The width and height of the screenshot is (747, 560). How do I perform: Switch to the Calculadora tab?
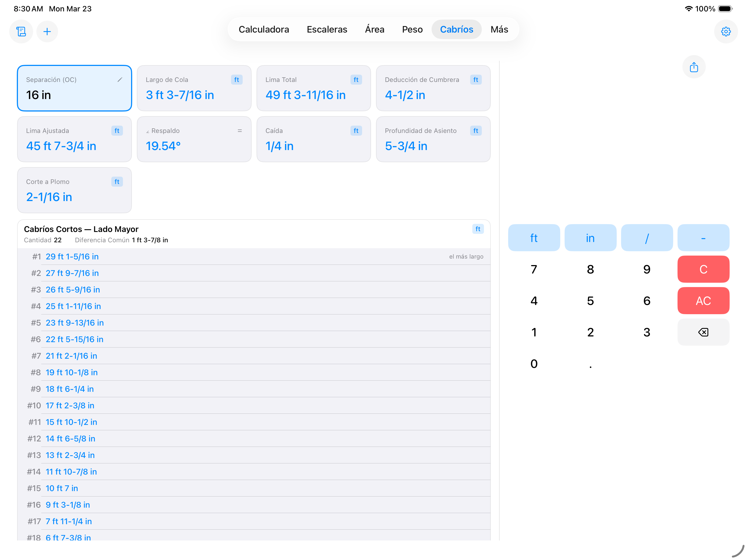[264, 29]
